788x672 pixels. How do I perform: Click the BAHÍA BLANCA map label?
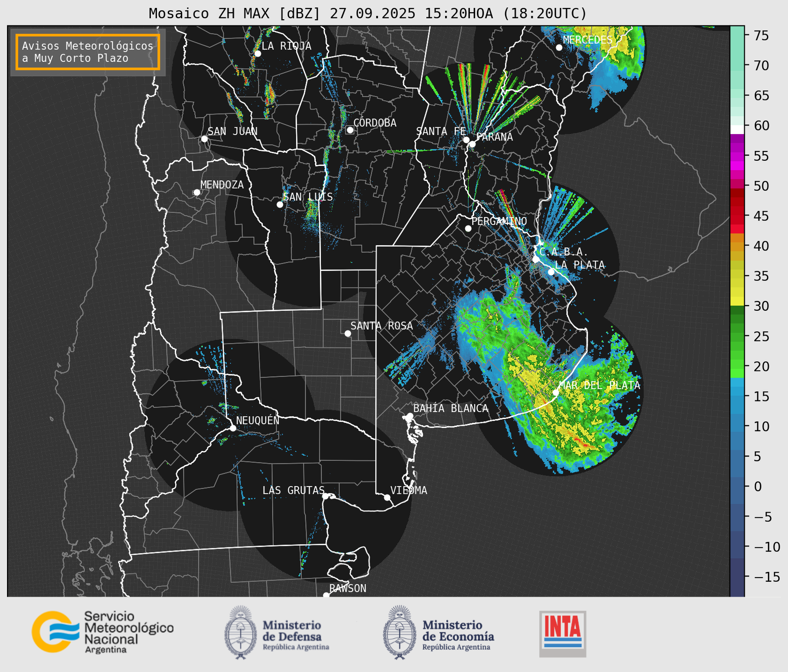pos(451,408)
